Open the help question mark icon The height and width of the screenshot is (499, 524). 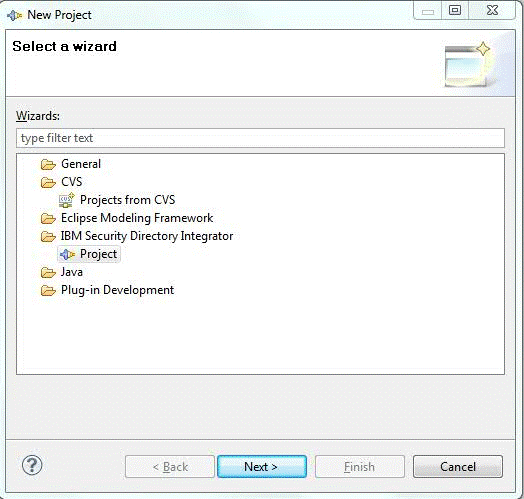32,465
